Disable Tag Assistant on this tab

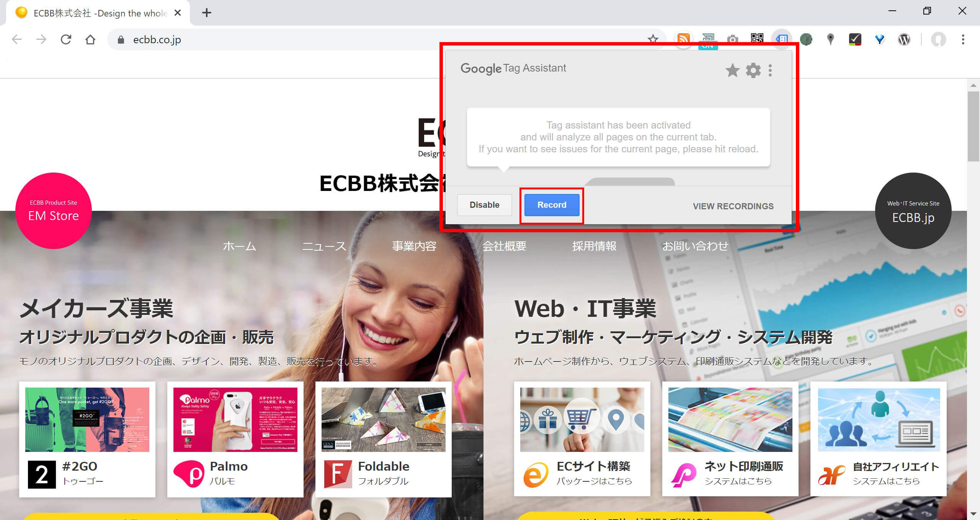(484, 205)
